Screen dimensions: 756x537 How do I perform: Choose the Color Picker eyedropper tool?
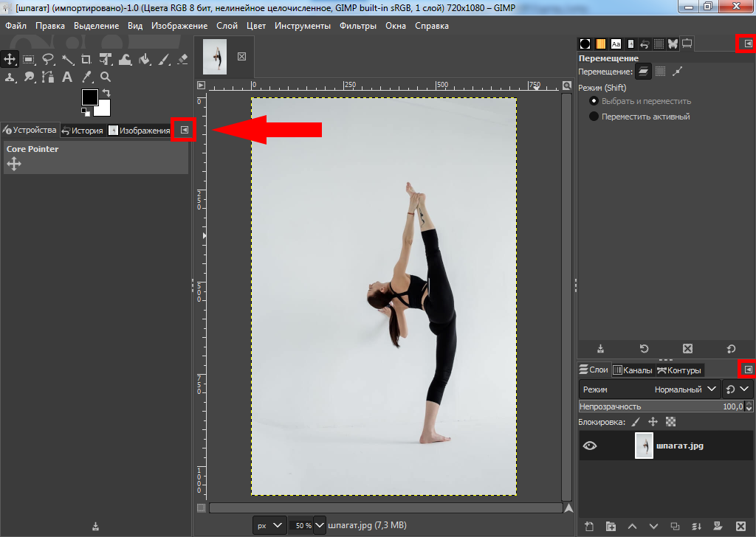(86, 77)
